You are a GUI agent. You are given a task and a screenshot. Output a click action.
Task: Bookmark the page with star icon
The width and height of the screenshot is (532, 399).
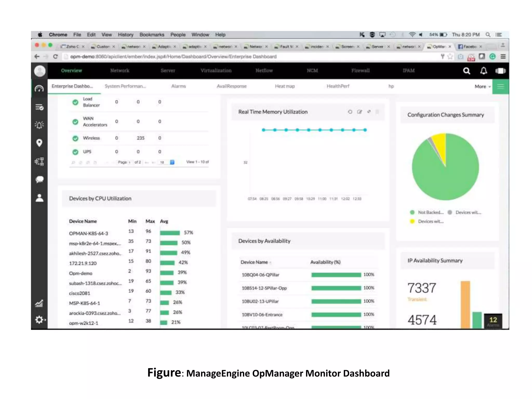(450, 56)
